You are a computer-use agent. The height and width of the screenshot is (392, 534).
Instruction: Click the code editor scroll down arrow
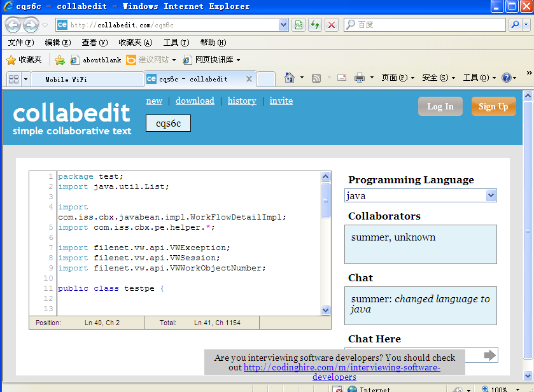326,310
